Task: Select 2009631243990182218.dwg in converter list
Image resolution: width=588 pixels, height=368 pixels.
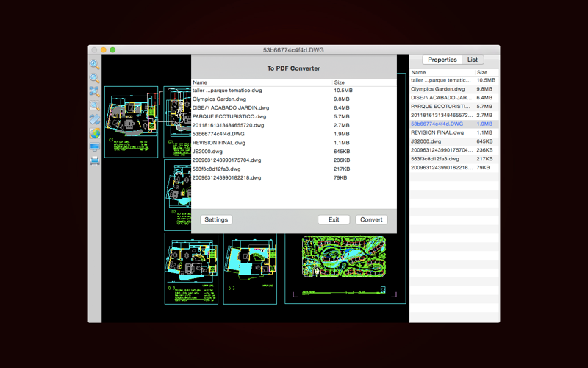Action: (x=294, y=177)
